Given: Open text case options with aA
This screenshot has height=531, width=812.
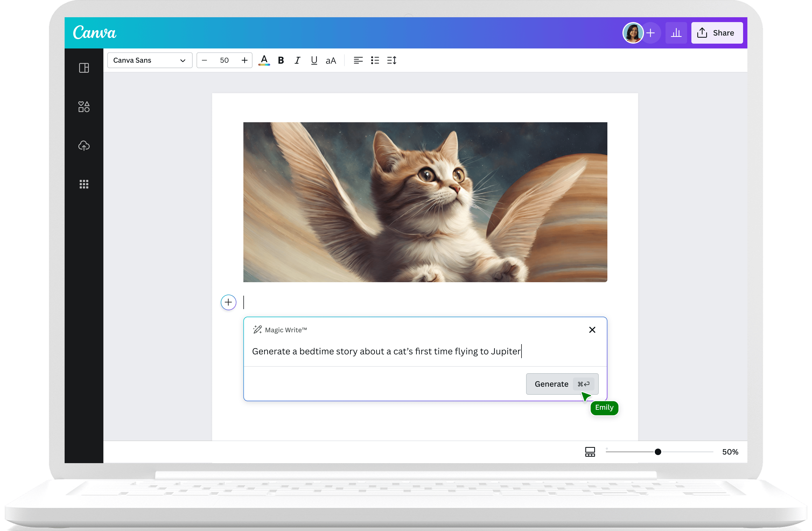Looking at the screenshot, I should 331,60.
